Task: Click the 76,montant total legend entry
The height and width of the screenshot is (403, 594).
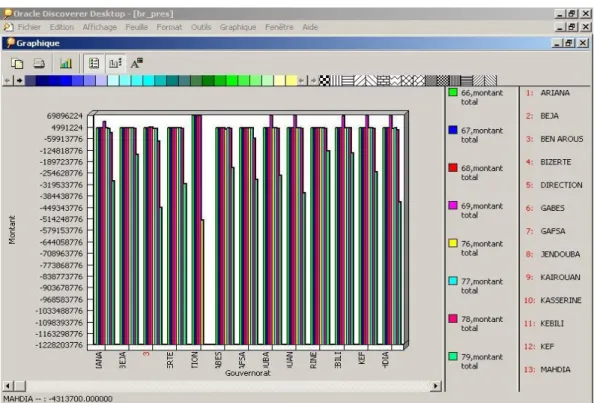Action: click(476, 248)
